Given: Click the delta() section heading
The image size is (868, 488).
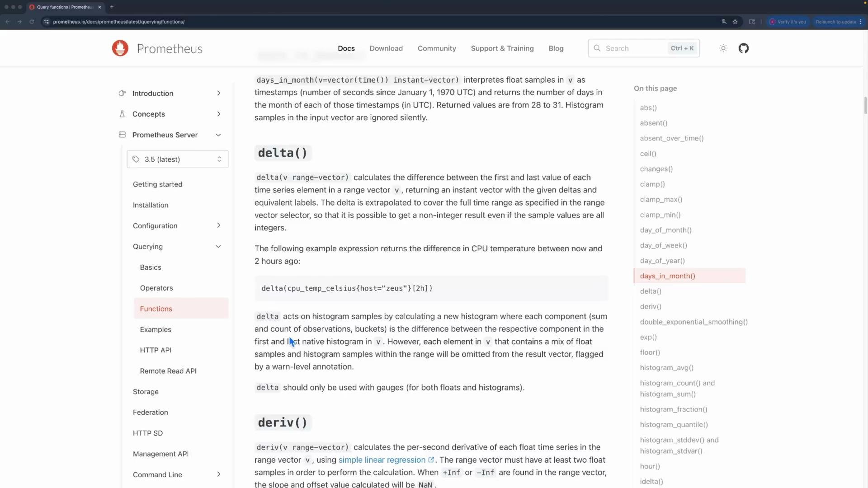Looking at the screenshot, I should [283, 153].
